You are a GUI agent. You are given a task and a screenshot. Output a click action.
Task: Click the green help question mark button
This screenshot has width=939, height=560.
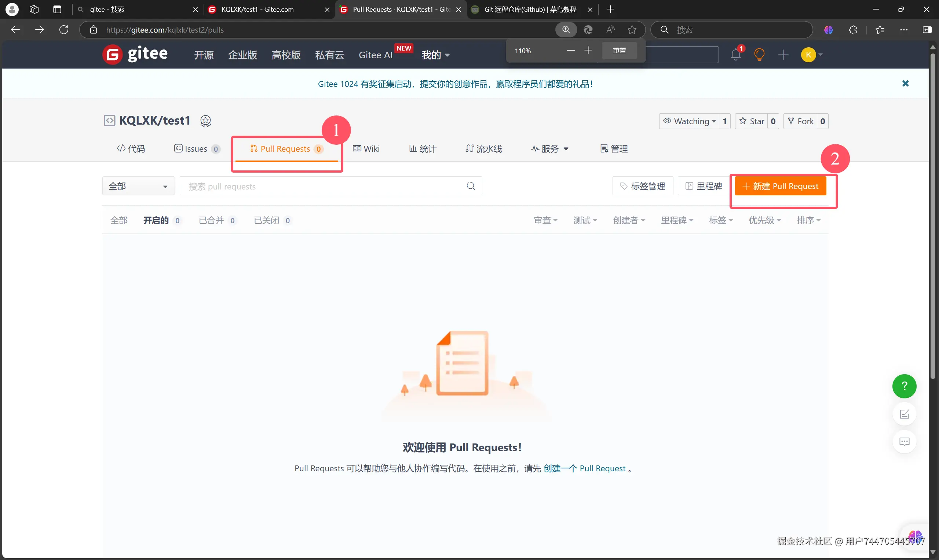[x=904, y=386]
